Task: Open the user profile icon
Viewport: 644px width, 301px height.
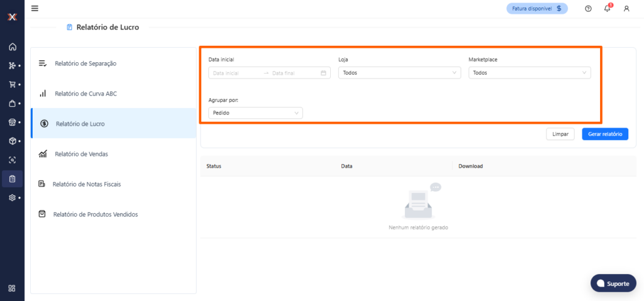Action: point(626,8)
